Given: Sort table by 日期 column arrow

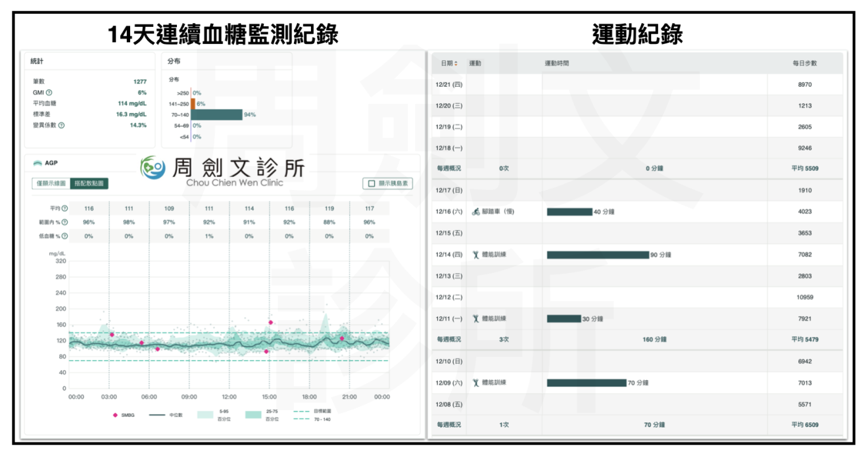Looking at the screenshot, I should (456, 64).
